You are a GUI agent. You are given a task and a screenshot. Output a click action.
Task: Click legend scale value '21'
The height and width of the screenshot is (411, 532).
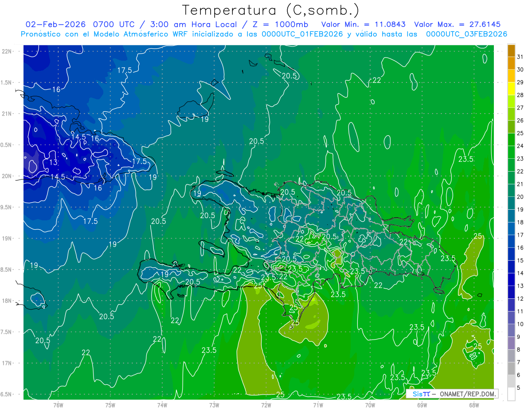(x=520, y=184)
